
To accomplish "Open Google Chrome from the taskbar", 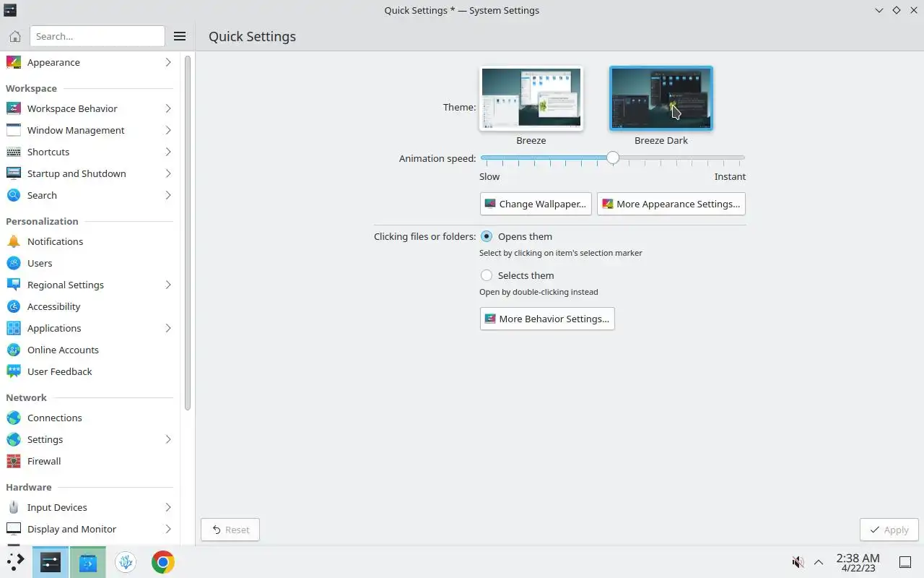I will pos(163,562).
